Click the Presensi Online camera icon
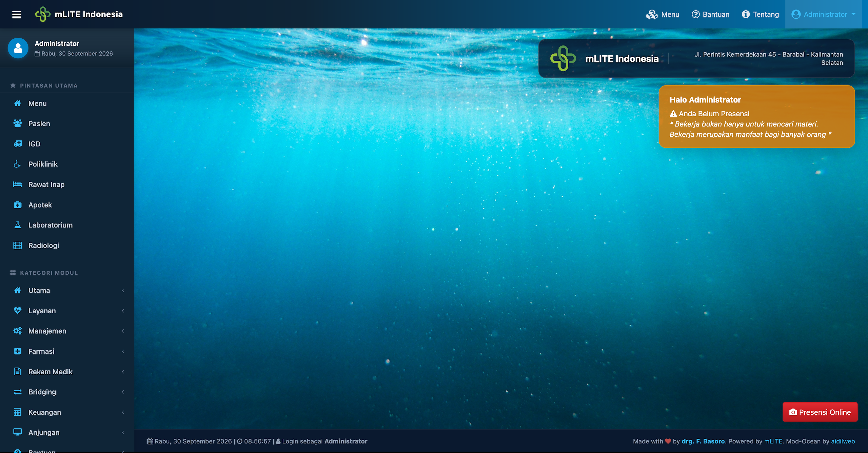This screenshot has height=453, width=868. point(793,412)
